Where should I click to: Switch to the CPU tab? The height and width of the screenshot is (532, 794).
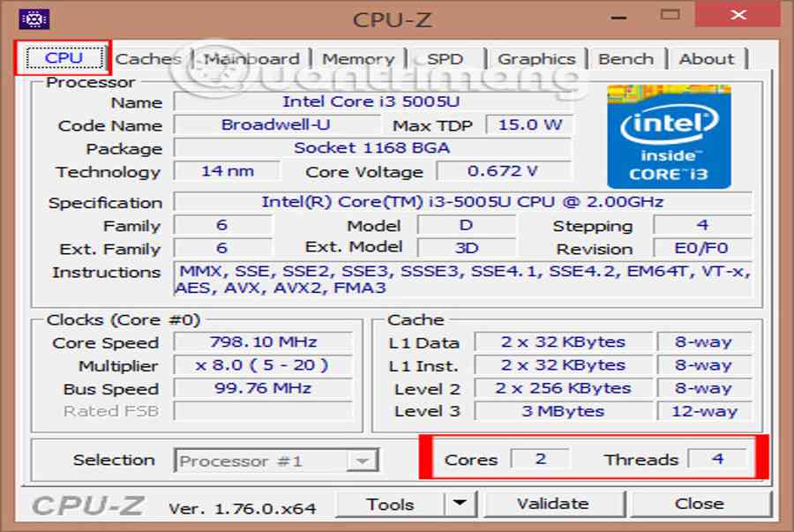point(64,57)
